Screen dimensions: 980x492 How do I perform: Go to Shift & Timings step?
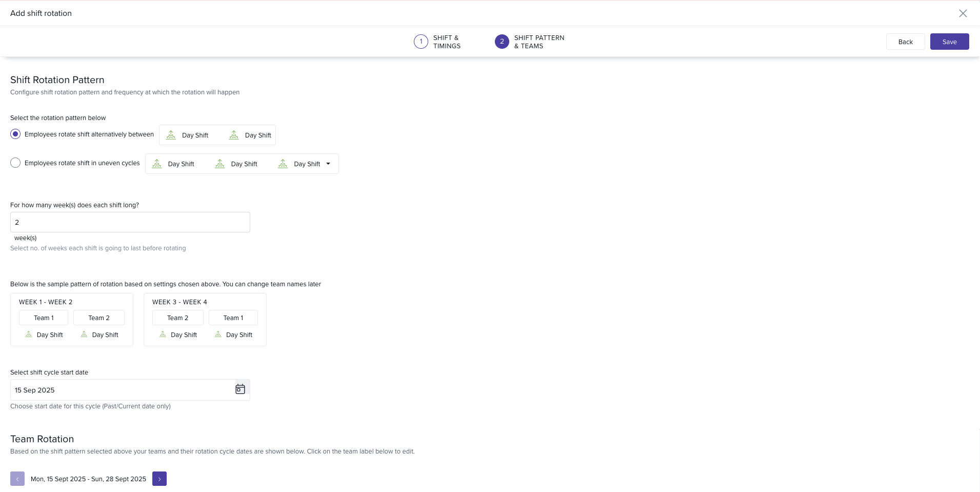(x=446, y=42)
